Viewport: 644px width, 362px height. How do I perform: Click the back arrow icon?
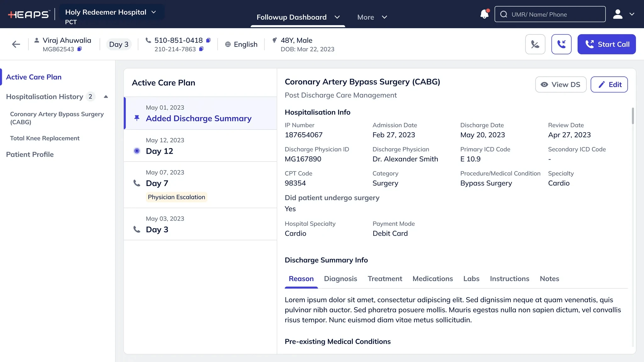16,44
